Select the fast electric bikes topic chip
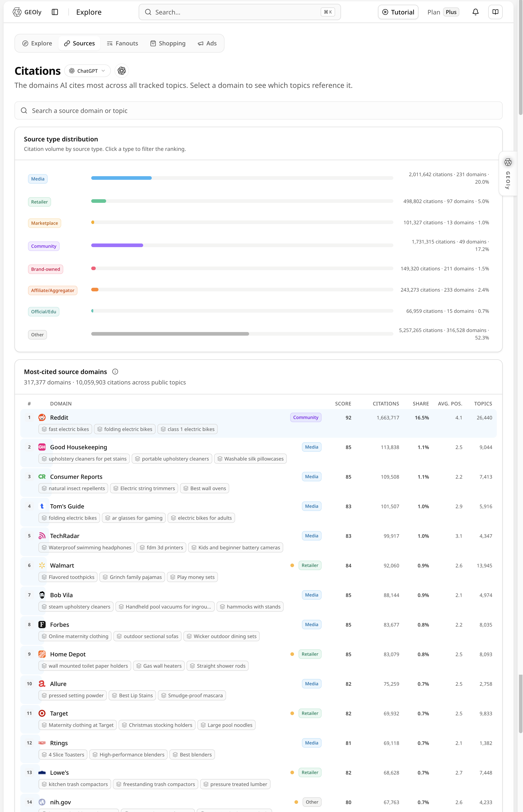 65,429
